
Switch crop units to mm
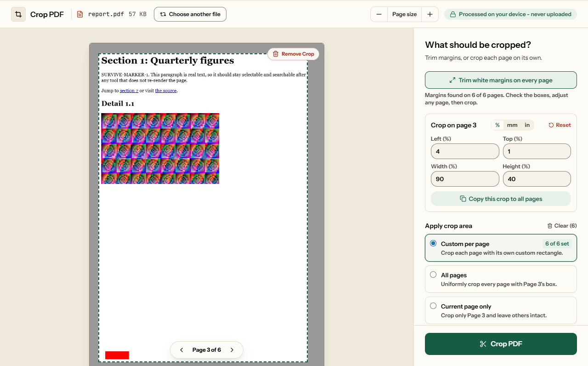point(512,125)
